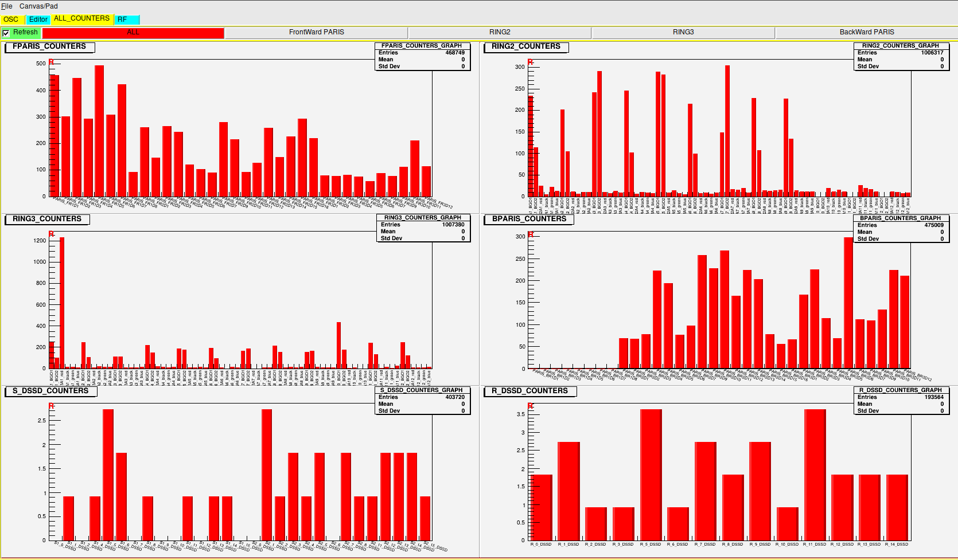Select the RF tab
This screenshot has height=560, width=958.
click(125, 19)
